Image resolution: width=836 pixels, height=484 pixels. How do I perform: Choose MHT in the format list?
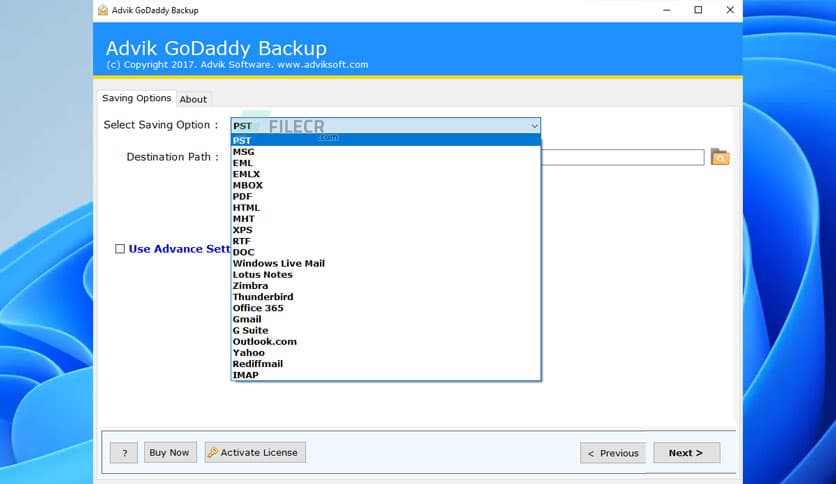[386, 219]
